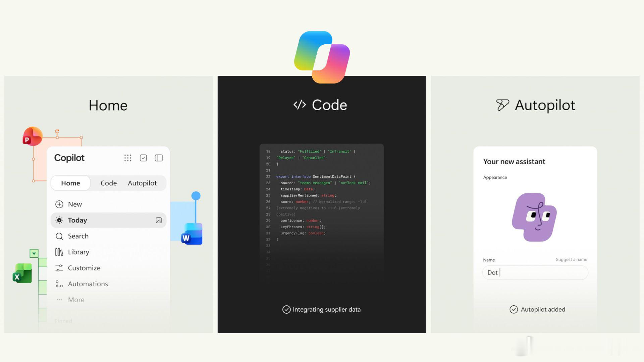The height and width of the screenshot is (362, 644).
Task: Open the Excel app icon
Action: coord(22,273)
